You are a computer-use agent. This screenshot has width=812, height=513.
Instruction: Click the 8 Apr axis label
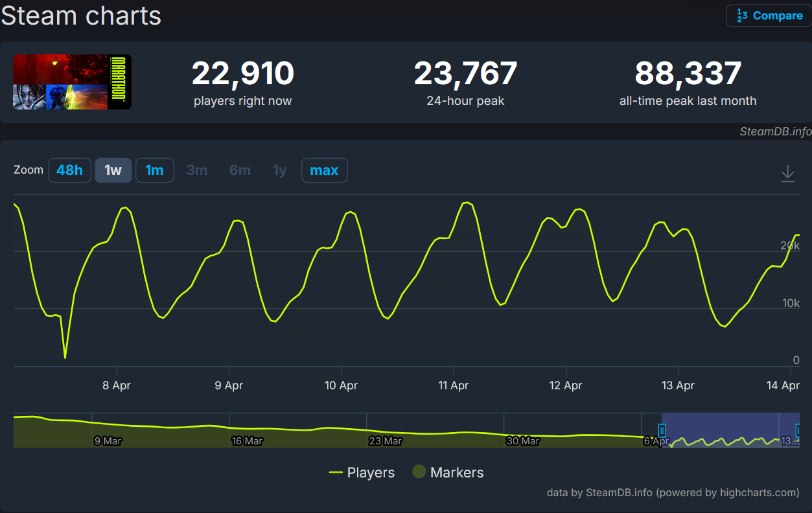point(117,385)
